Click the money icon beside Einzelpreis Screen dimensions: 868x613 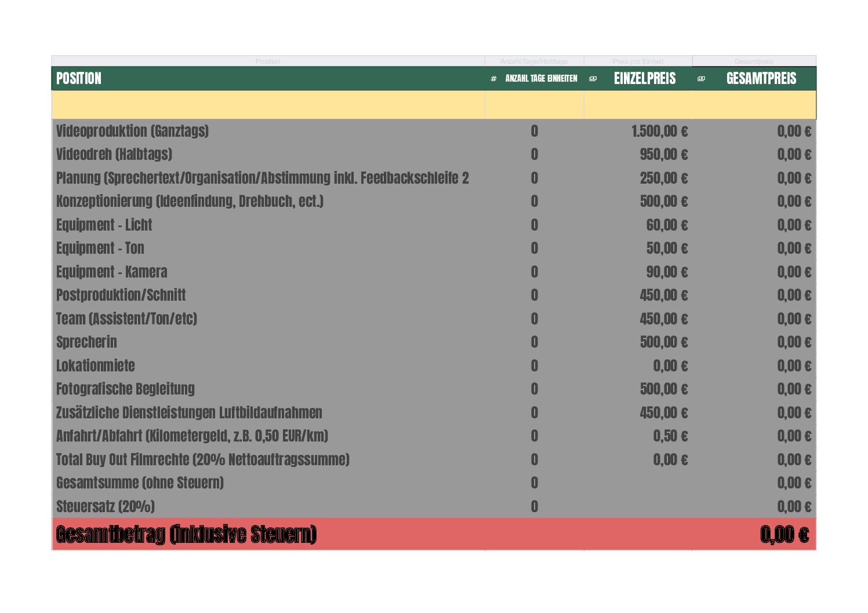point(593,79)
